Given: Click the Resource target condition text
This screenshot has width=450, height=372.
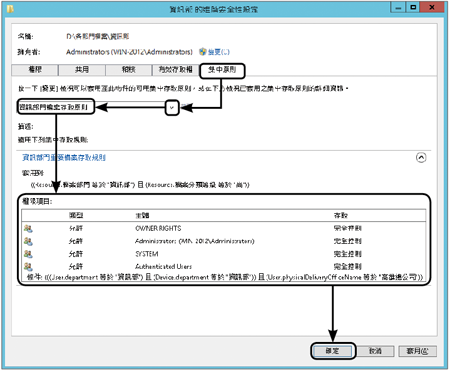Looking at the screenshot, I should click(140, 185).
